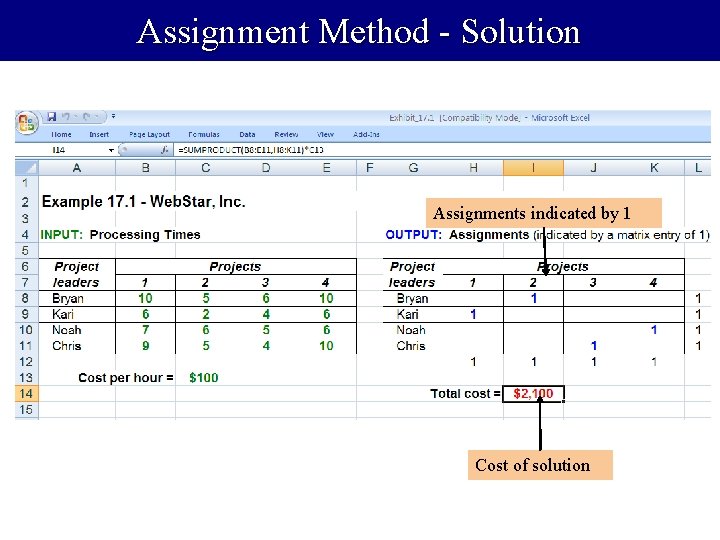
Task: Click the $2,100 total cost cell
Action: (x=533, y=394)
